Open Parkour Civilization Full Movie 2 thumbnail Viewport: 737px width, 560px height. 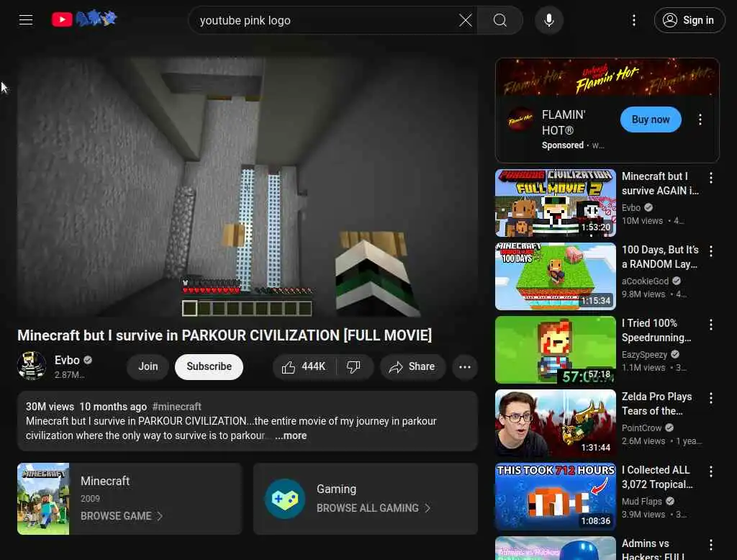(556, 203)
